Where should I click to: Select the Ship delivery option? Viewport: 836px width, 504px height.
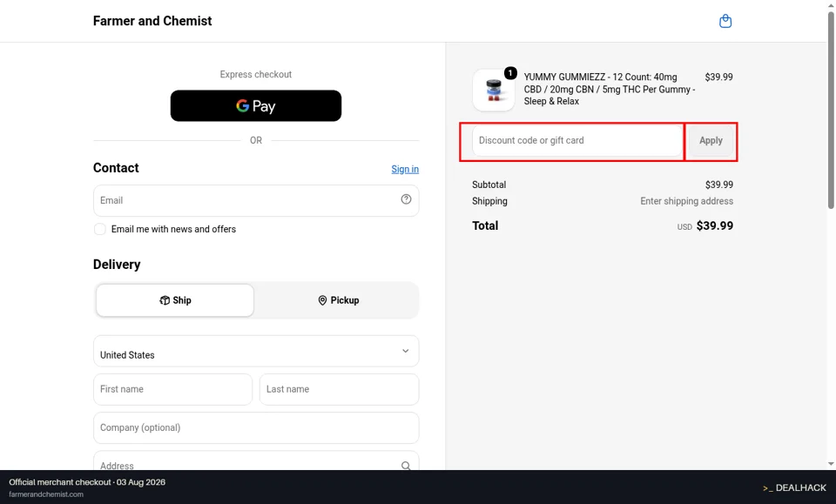coord(175,300)
